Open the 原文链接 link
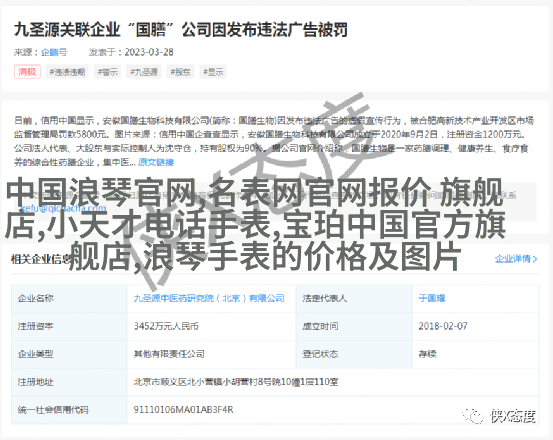 coord(156,162)
